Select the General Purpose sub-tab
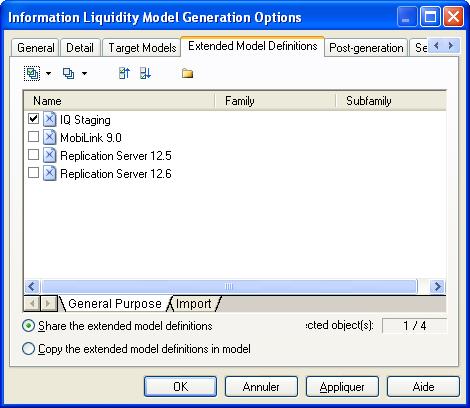The height and width of the screenshot is (408, 470). click(115, 304)
